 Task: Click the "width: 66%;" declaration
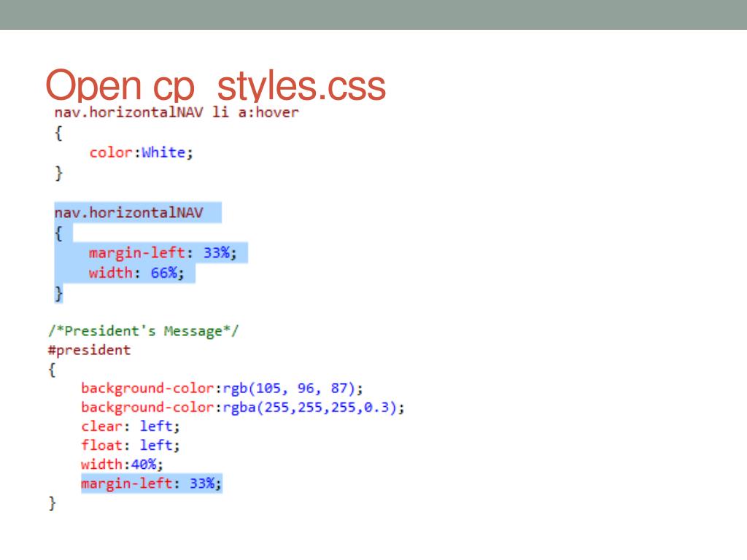coord(136,273)
